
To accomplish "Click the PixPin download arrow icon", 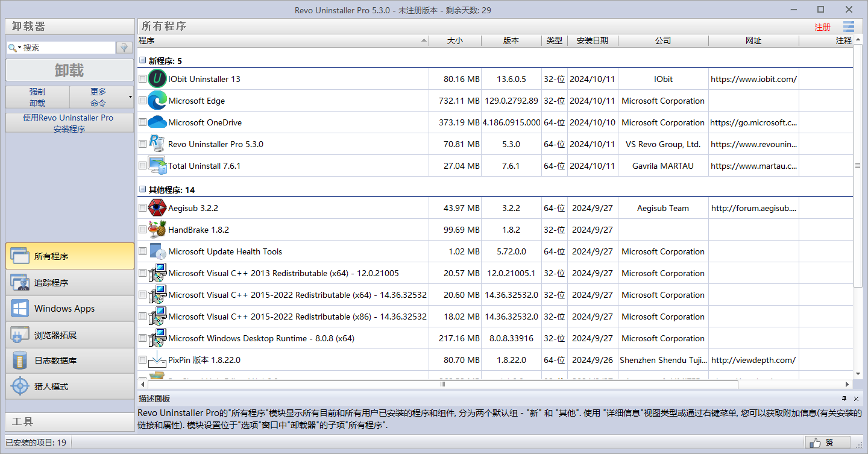I will (157, 360).
